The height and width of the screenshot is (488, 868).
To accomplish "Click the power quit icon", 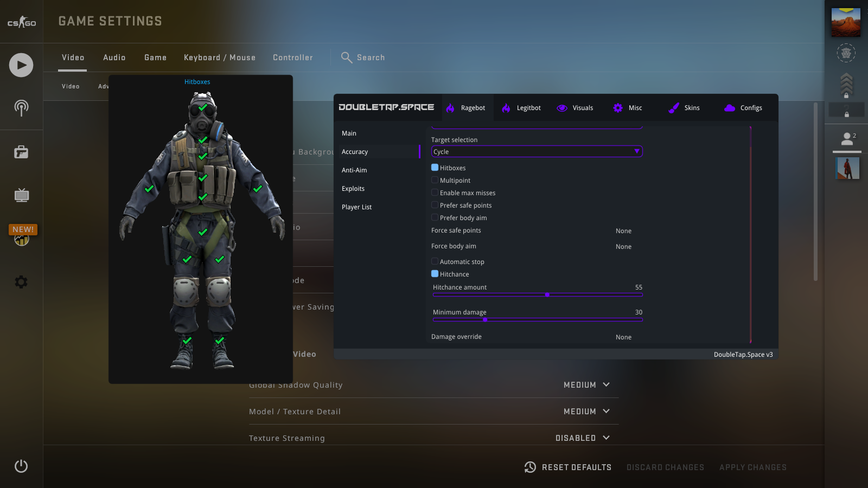I will pyautogui.click(x=21, y=466).
